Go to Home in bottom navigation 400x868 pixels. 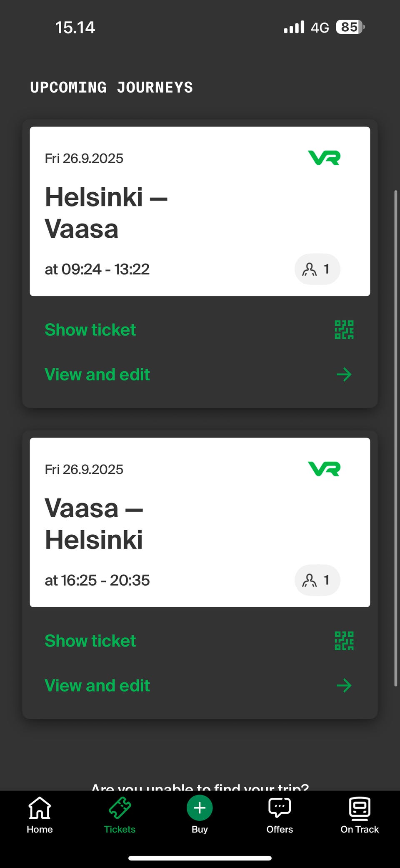40,815
